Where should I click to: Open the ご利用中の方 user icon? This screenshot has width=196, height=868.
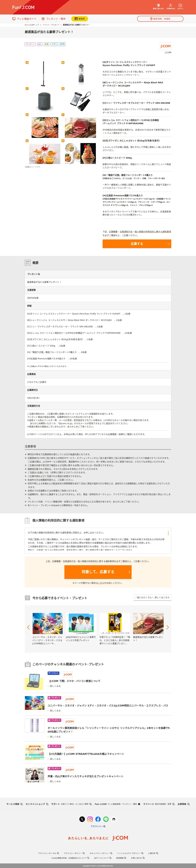[x=170, y=6]
